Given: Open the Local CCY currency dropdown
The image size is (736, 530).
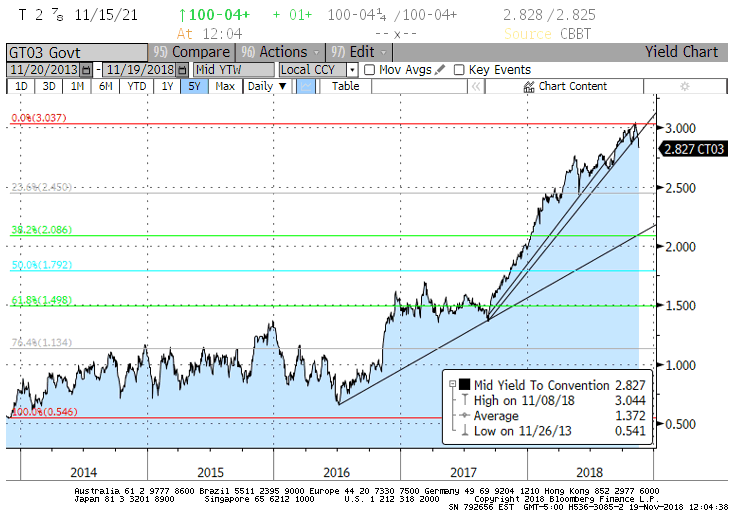Looking at the screenshot, I should (352, 70).
